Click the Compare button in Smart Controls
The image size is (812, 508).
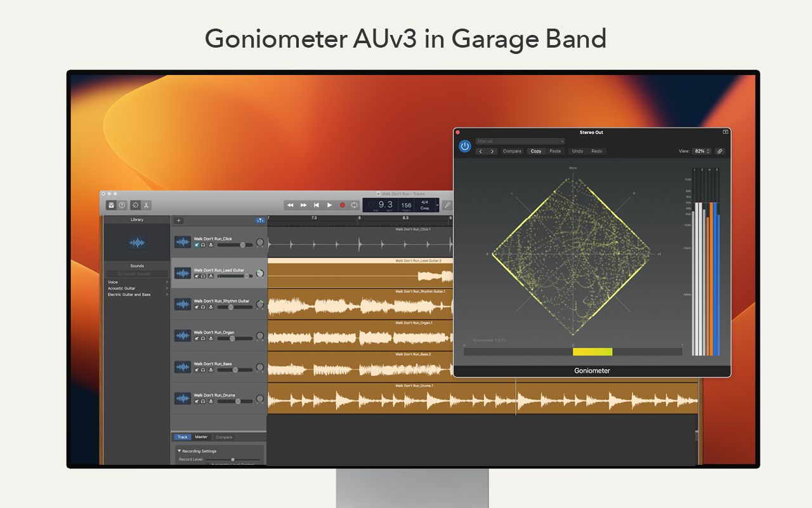pos(224,437)
